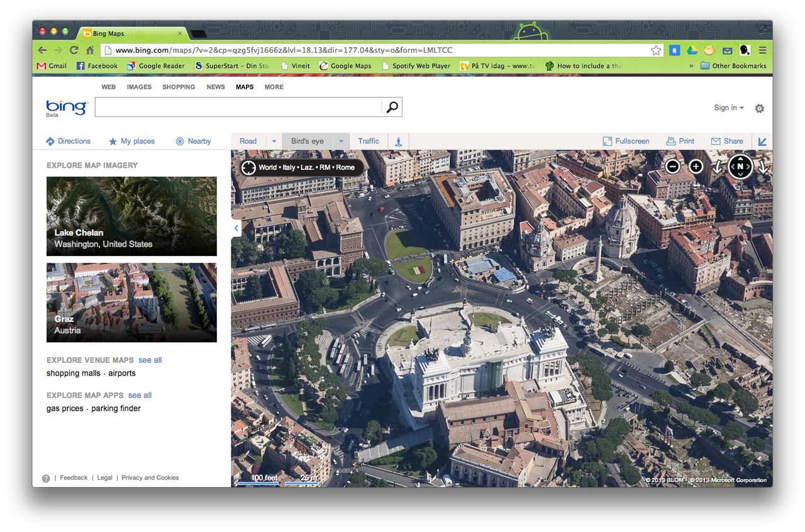Viewport: 805px width, 532px height.
Task: Toggle the Traffic overlay
Action: [369, 141]
